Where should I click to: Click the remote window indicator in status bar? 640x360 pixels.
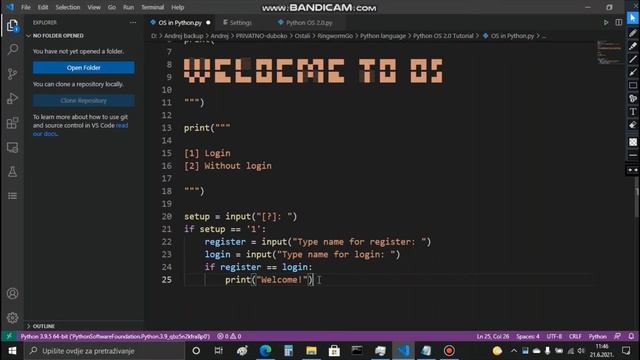pos(9,336)
